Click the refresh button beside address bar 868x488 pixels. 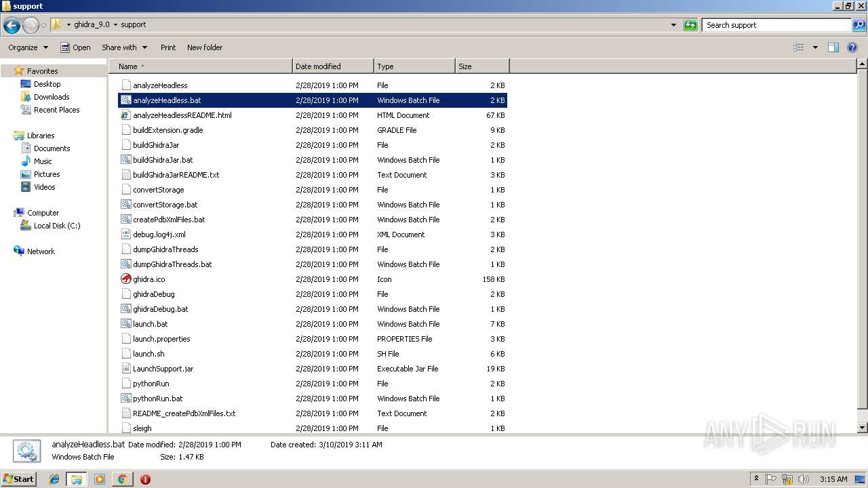click(690, 25)
